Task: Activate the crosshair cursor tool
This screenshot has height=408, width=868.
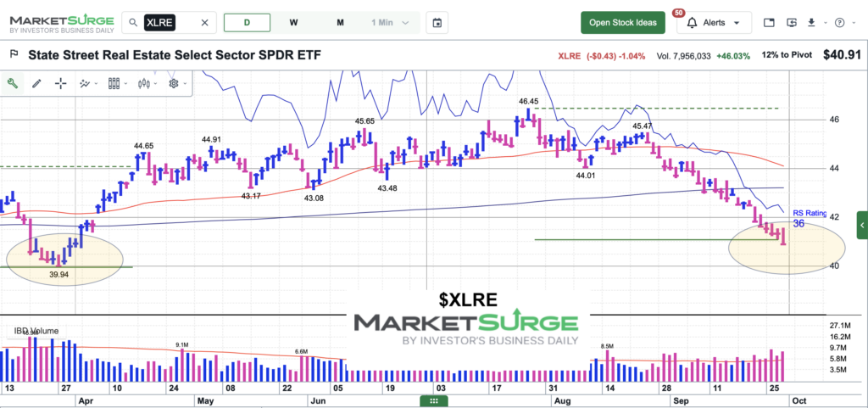Action: point(61,84)
